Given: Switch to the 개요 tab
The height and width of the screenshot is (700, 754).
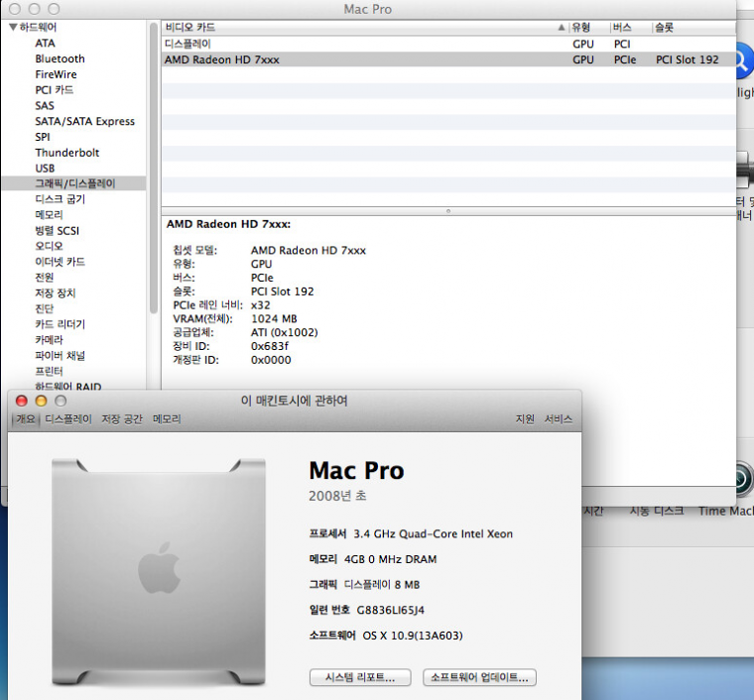Looking at the screenshot, I should (x=26, y=419).
